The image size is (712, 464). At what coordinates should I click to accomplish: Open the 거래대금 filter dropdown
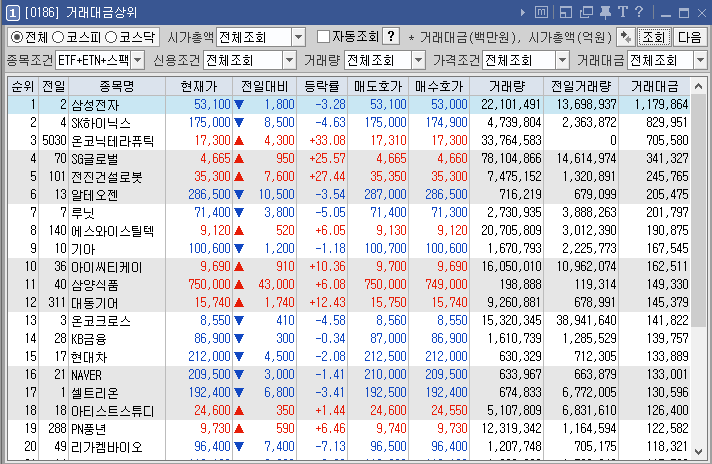pyautogui.click(x=700, y=60)
